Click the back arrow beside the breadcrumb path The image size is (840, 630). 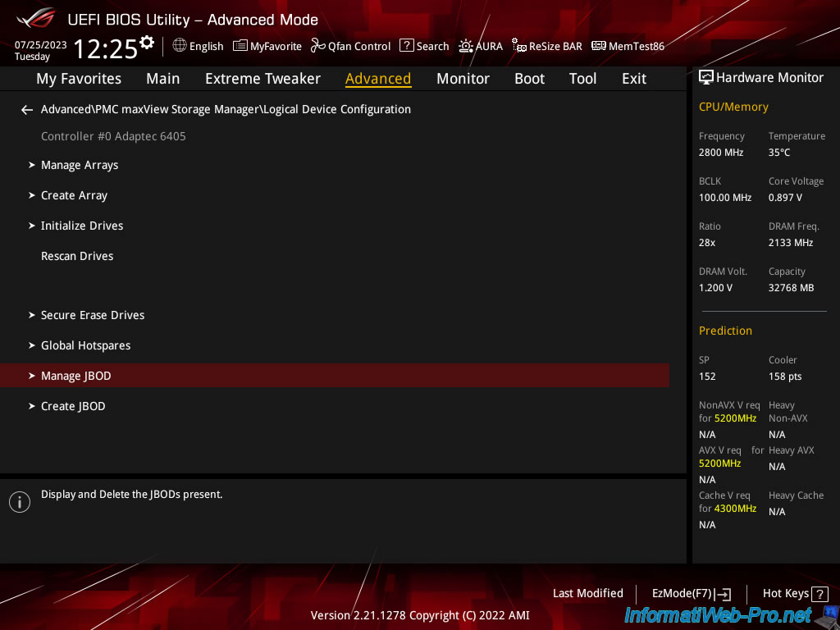click(x=27, y=110)
